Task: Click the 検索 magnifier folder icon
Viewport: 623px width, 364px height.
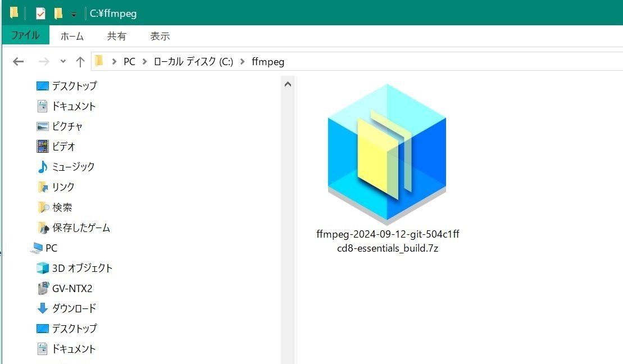Action: click(43, 207)
